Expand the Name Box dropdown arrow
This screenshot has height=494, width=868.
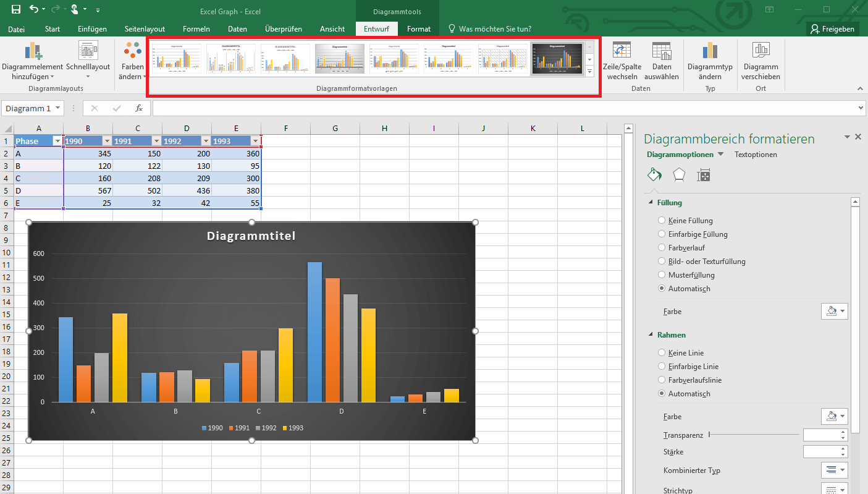pyautogui.click(x=57, y=108)
